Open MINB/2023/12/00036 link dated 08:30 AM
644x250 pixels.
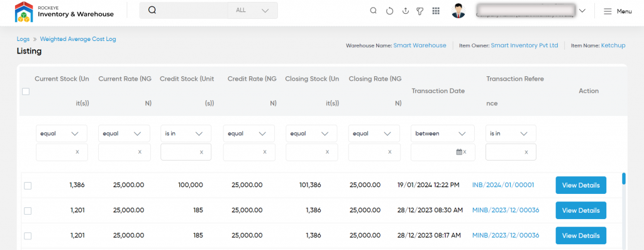[506, 210]
